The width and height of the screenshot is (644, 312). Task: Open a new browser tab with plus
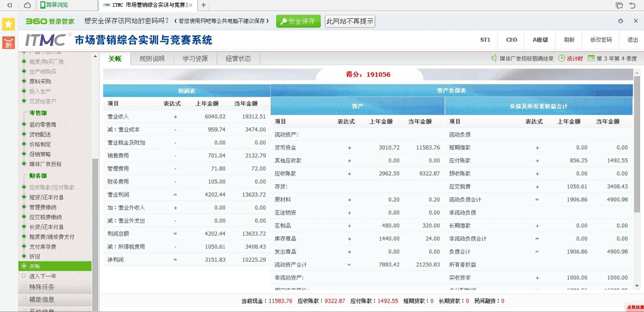tap(204, 5)
